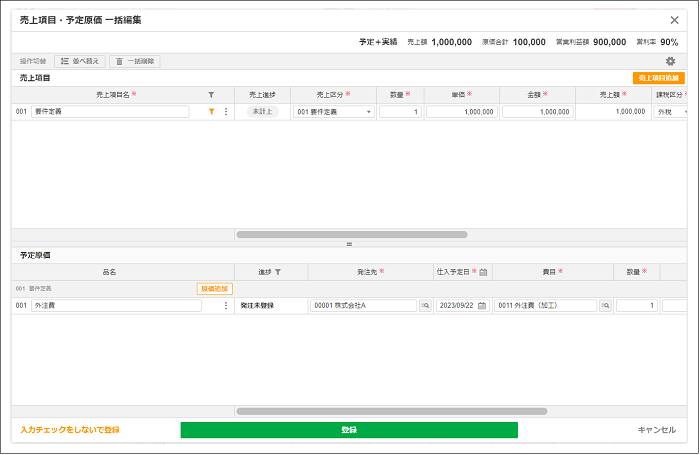Click the 売上項目追加 orange button
This screenshot has height=455, width=700.
658,78
